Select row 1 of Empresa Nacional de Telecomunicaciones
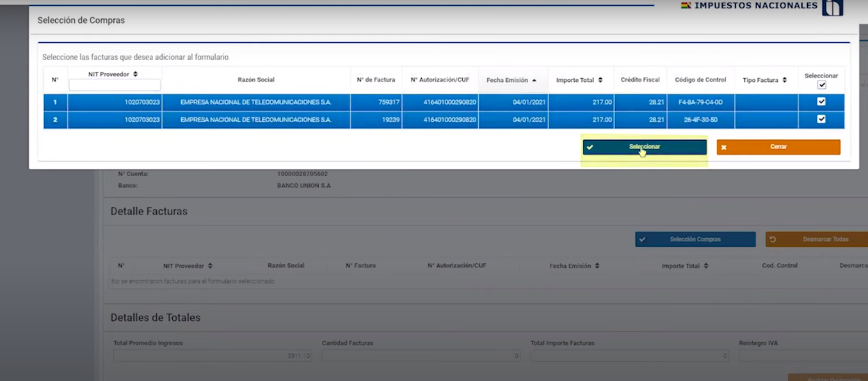The height and width of the screenshot is (381, 868). (255, 102)
